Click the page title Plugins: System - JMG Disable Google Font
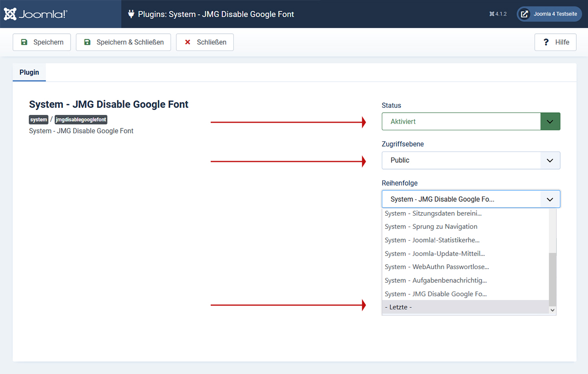This screenshot has height=374, width=588. [216, 14]
